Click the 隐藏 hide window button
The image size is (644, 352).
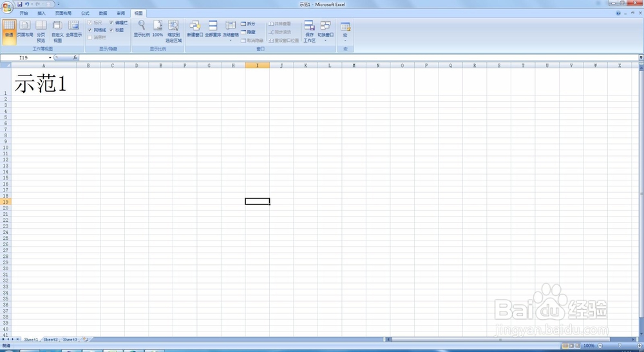[248, 32]
